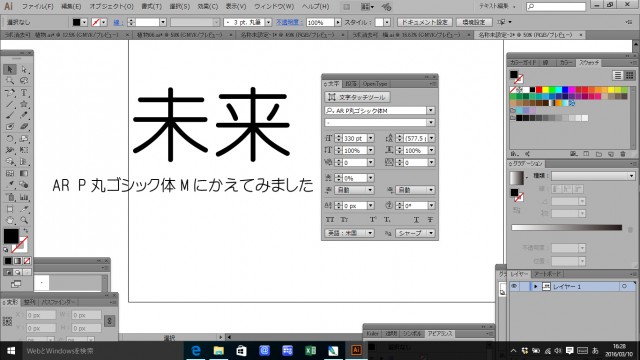Choose the Eyedropper tool

[10, 185]
